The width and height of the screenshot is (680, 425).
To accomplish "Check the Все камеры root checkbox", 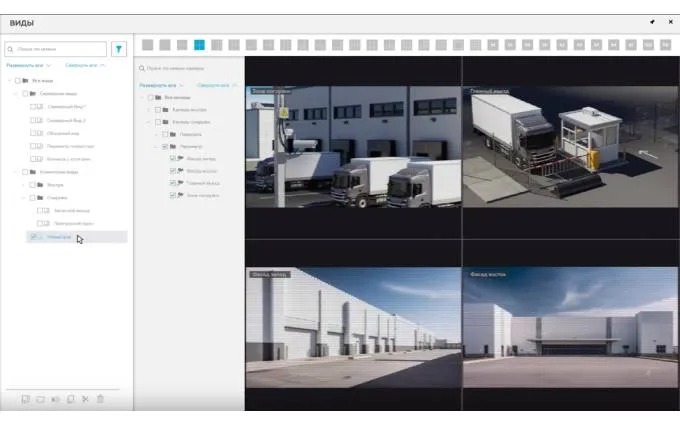I will tap(150, 98).
